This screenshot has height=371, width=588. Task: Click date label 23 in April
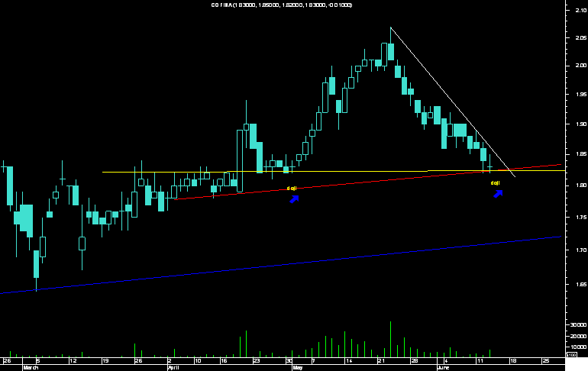click(x=257, y=361)
